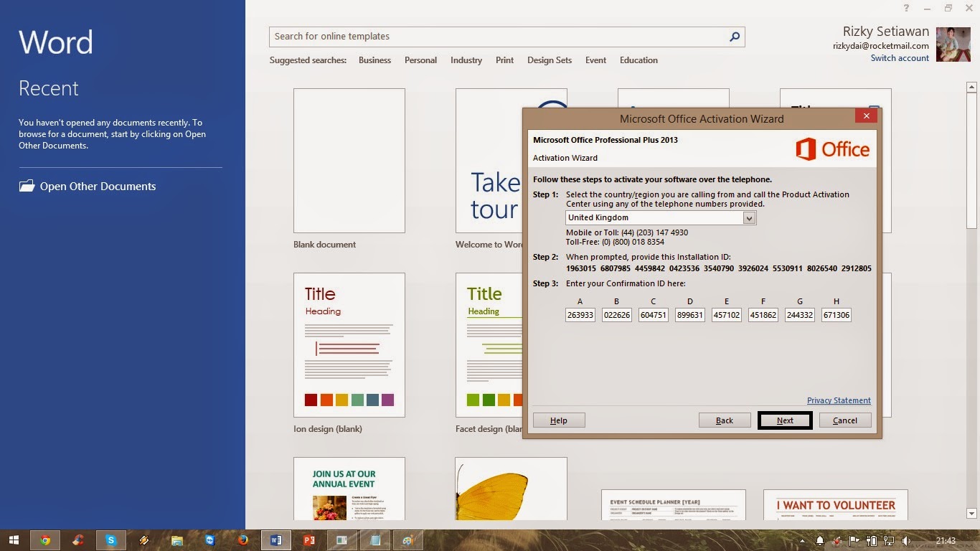
Task: Click Rizky Setiawan's account profile photo
Action: [x=953, y=44]
